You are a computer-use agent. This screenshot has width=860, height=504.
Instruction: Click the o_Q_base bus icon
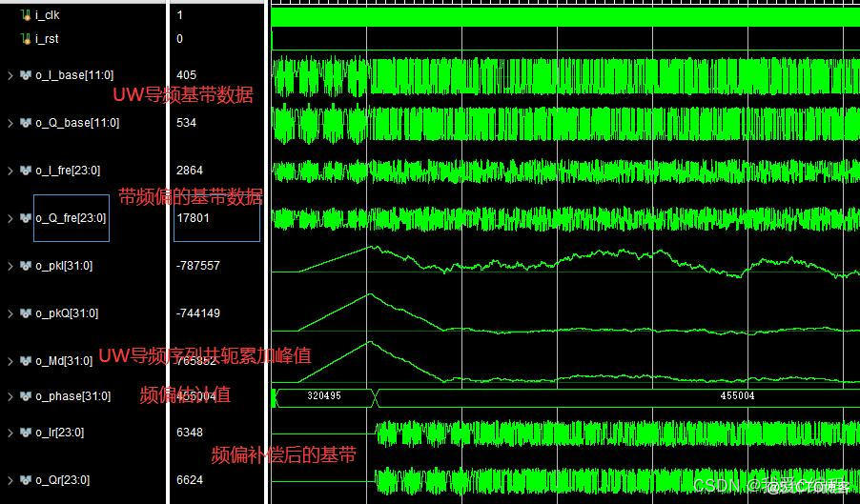point(25,123)
